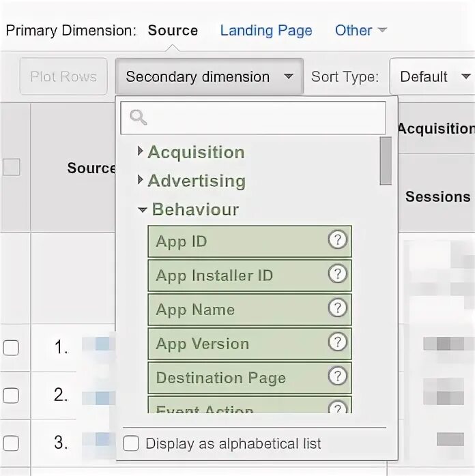Switch primary dimension to Landing Page
Image resolution: width=475 pixels, height=476 pixels.
tap(266, 31)
